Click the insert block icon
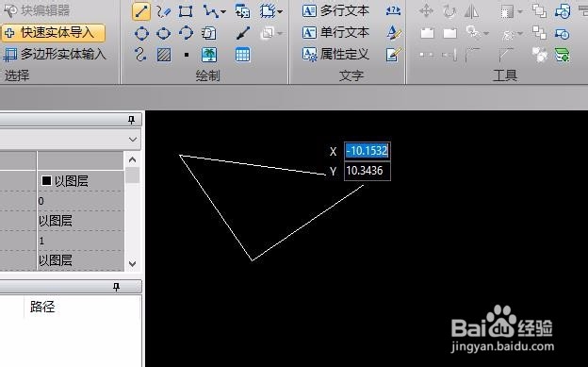 242,11
